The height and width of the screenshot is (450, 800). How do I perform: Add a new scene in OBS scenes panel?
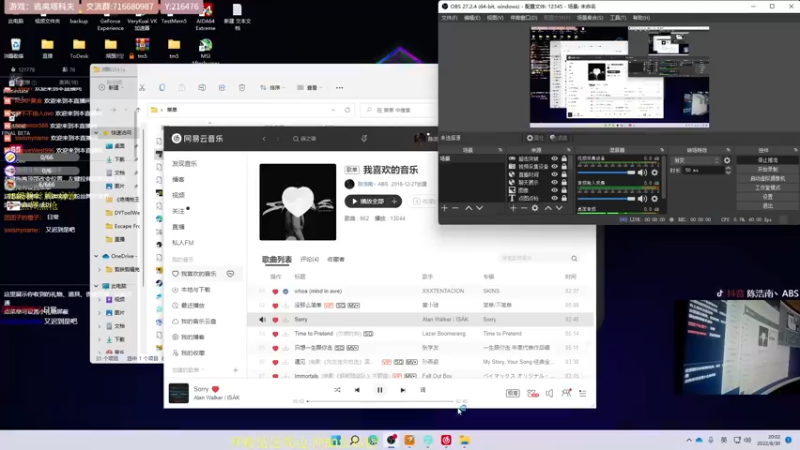click(x=444, y=208)
